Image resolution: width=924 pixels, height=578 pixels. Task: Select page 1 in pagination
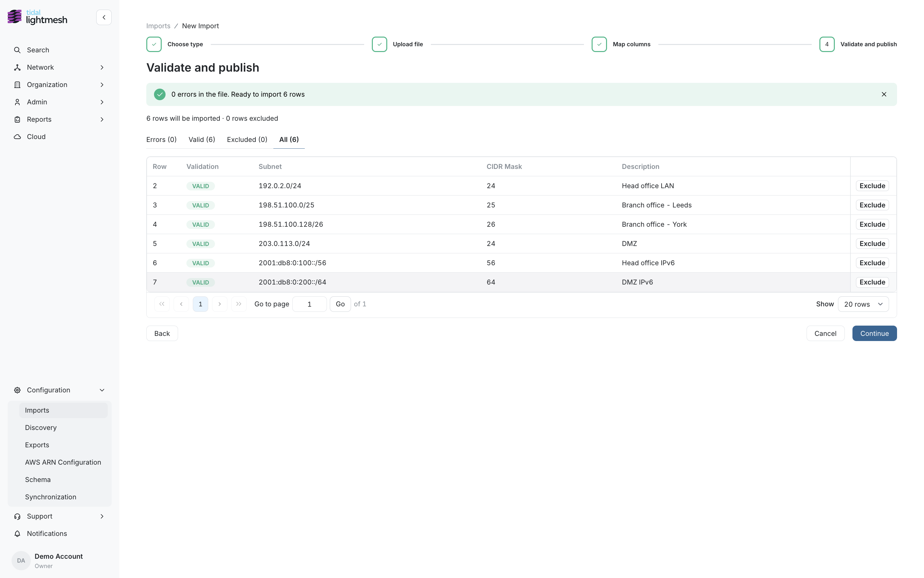pyautogui.click(x=201, y=304)
